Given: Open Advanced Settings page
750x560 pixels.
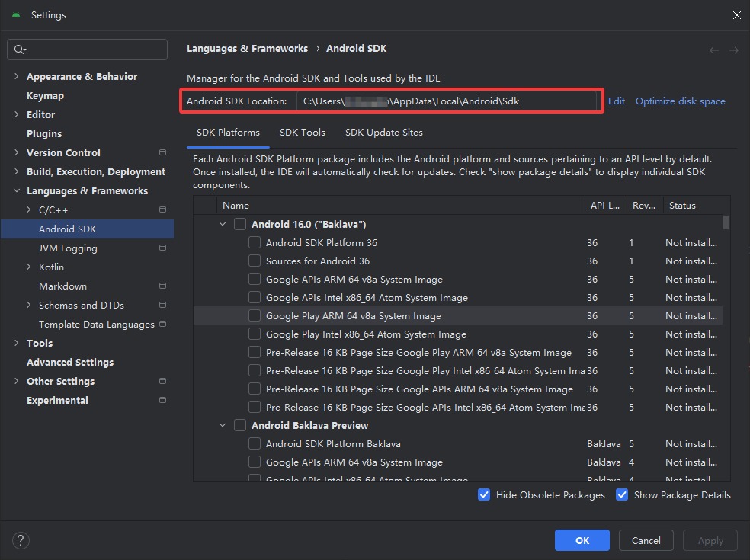Looking at the screenshot, I should point(70,362).
